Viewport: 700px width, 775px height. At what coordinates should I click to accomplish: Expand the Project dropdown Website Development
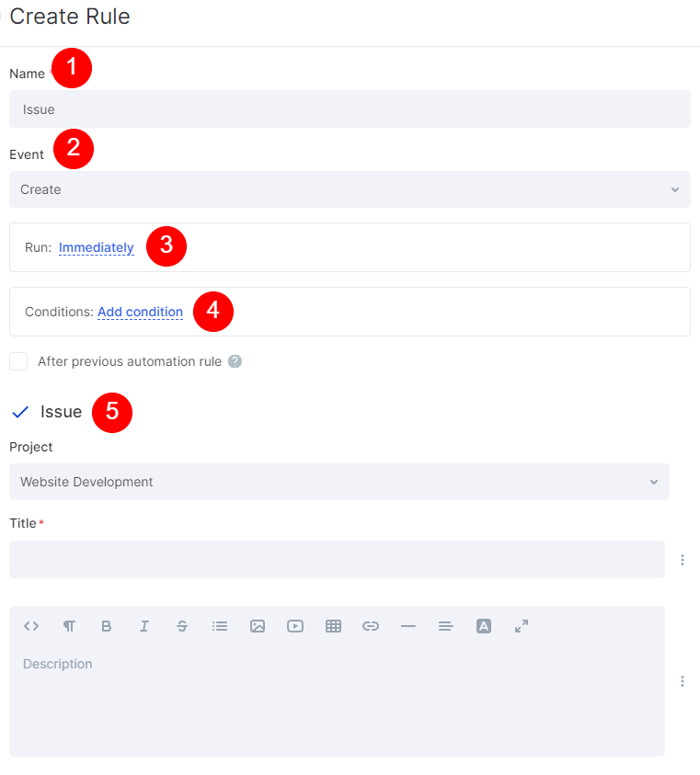[339, 482]
